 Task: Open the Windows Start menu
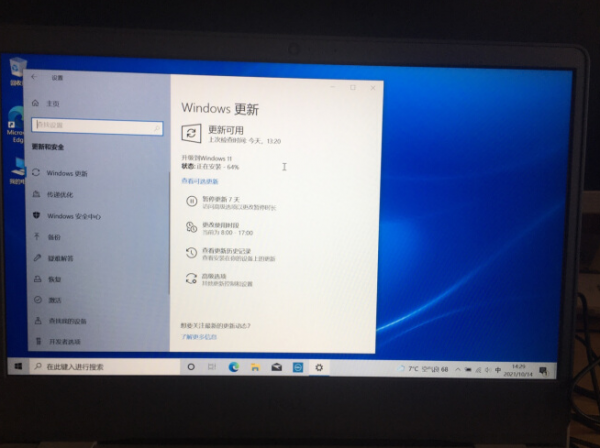18,367
